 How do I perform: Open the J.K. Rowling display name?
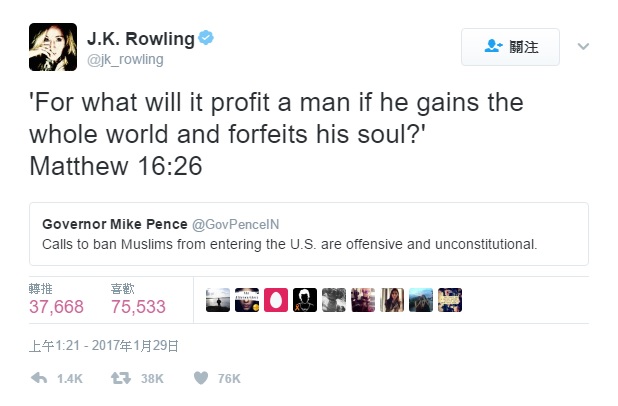[x=141, y=39]
